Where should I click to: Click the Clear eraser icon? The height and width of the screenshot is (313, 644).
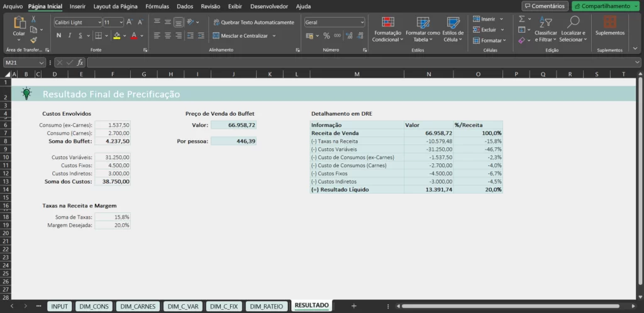pos(521,40)
